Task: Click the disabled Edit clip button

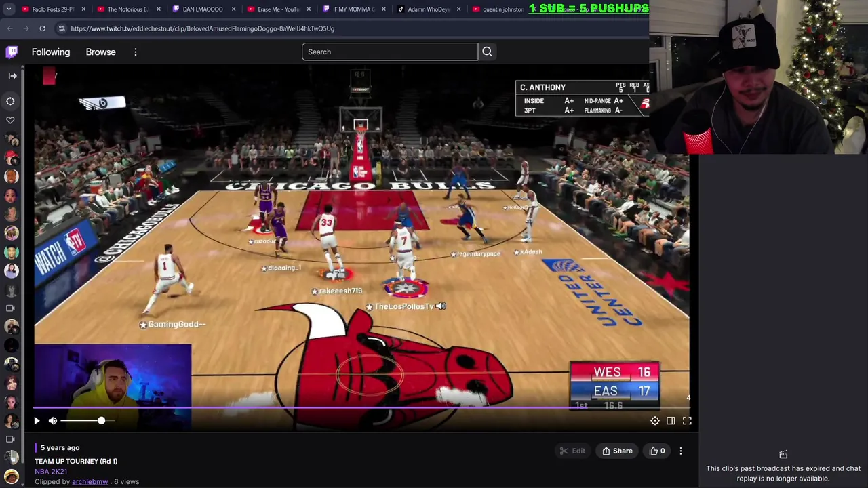Action: click(572, 451)
